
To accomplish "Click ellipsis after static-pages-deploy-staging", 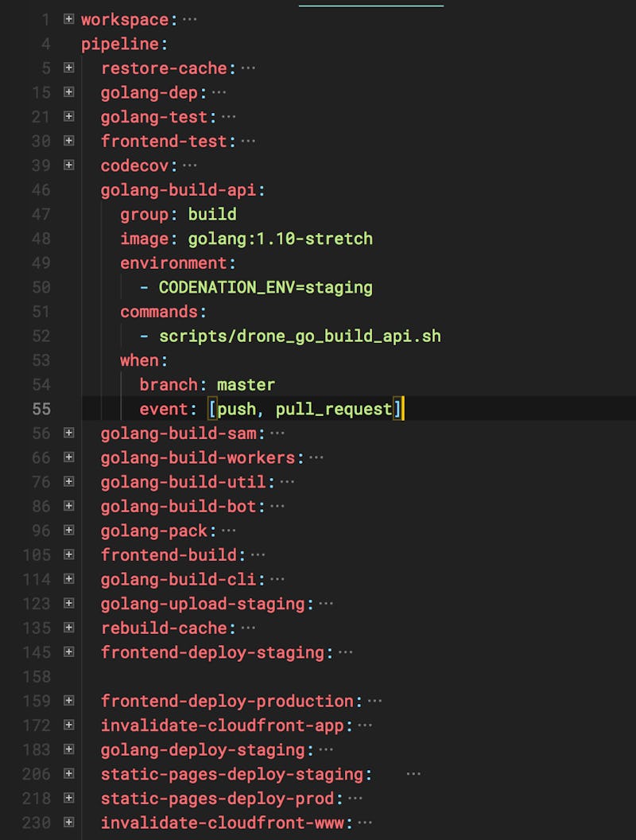I will pos(413,774).
